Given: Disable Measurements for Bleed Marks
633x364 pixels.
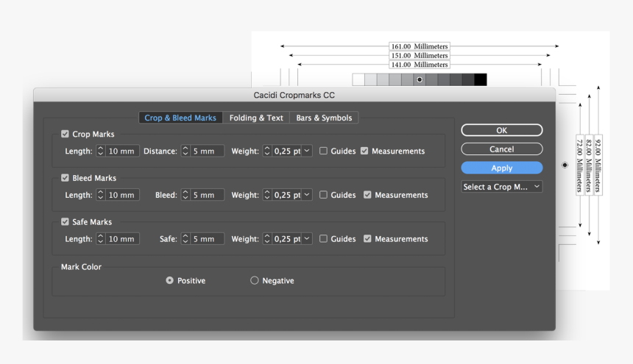Looking at the screenshot, I should 367,195.
